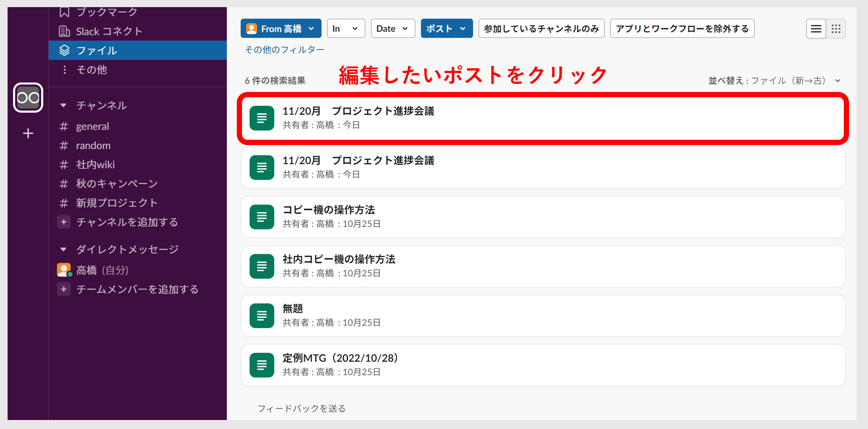Switch to list view using the list icon
The image size is (868, 429).
[x=815, y=28]
